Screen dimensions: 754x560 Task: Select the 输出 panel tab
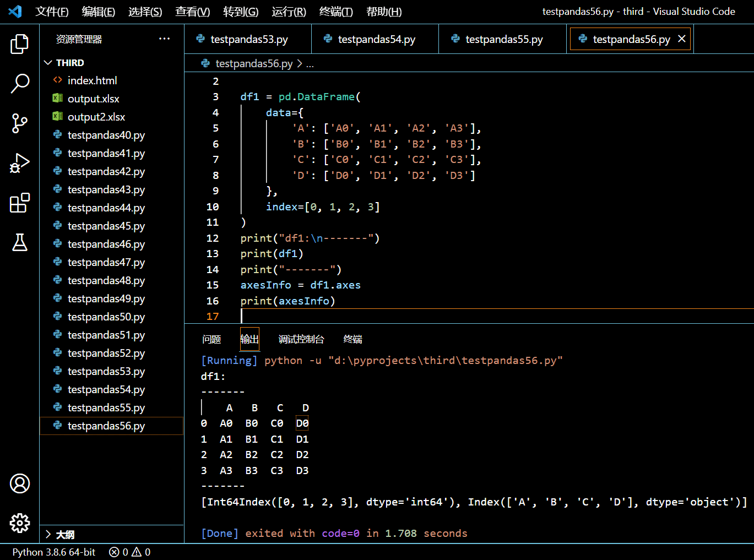click(x=249, y=339)
